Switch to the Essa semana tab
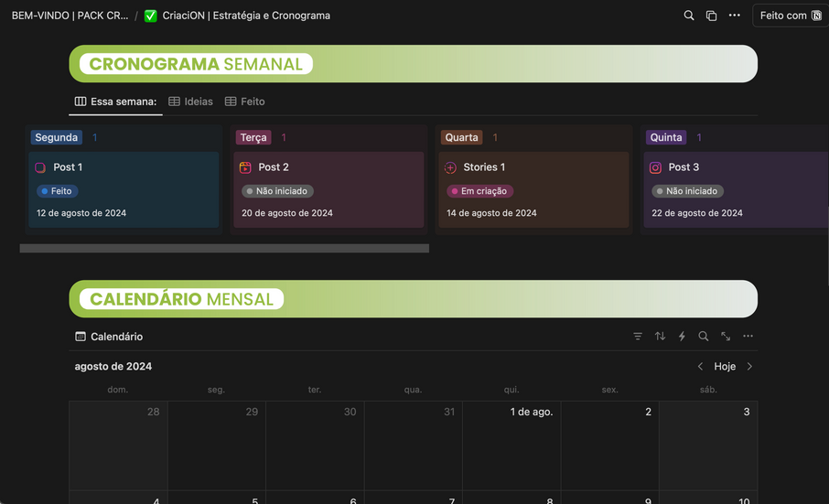829x504 pixels. click(116, 102)
